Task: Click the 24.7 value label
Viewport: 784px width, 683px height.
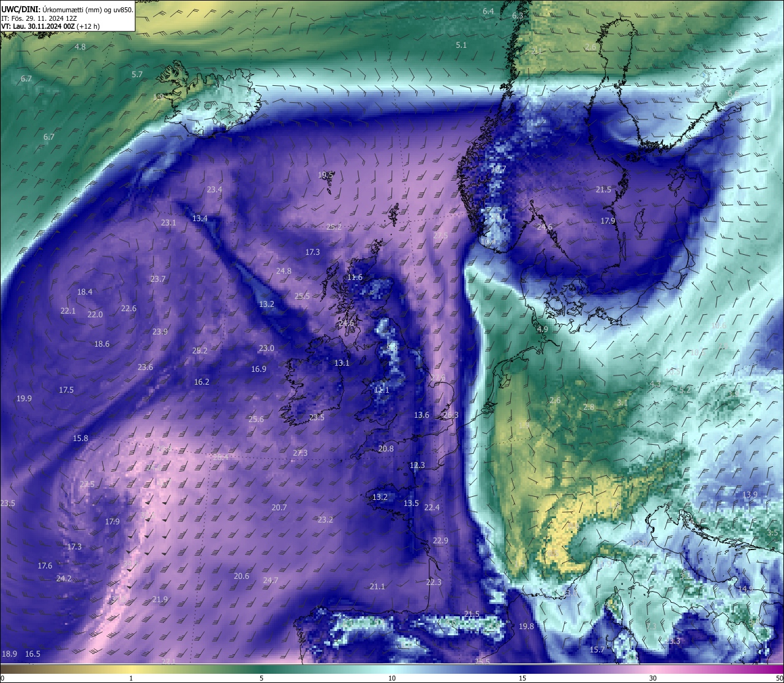Action: [271, 581]
